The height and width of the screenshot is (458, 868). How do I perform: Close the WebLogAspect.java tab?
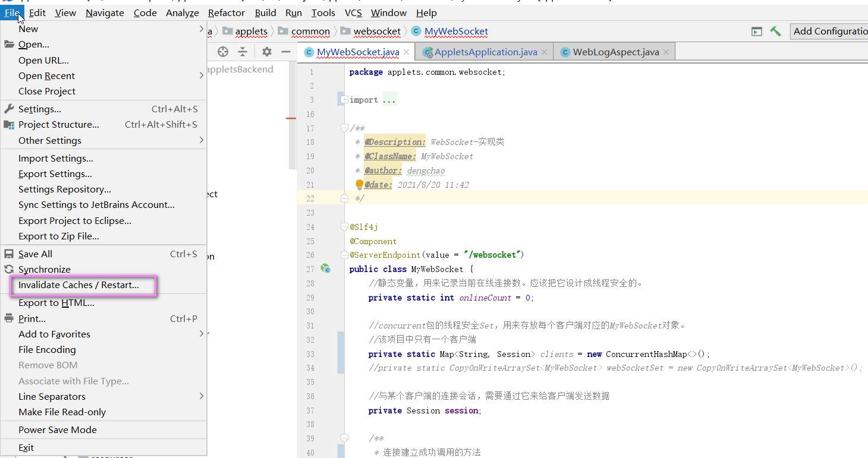tap(666, 52)
